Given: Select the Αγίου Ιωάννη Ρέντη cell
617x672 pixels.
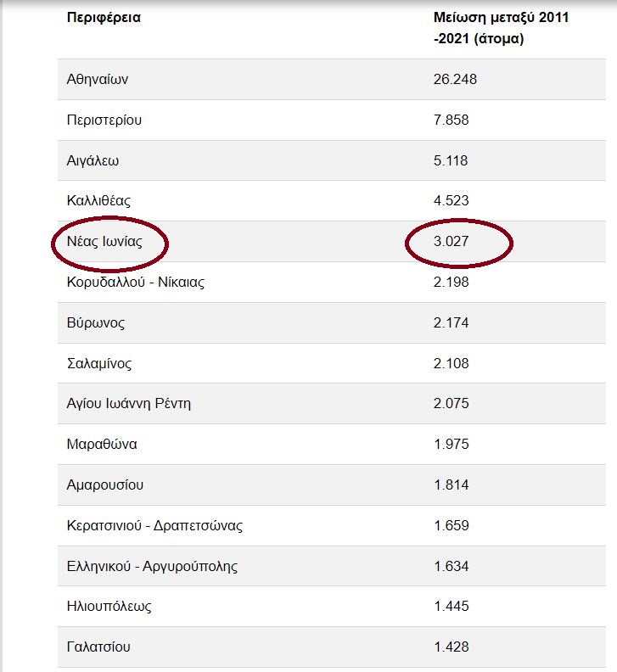Looking at the screenshot, I should [129, 403].
